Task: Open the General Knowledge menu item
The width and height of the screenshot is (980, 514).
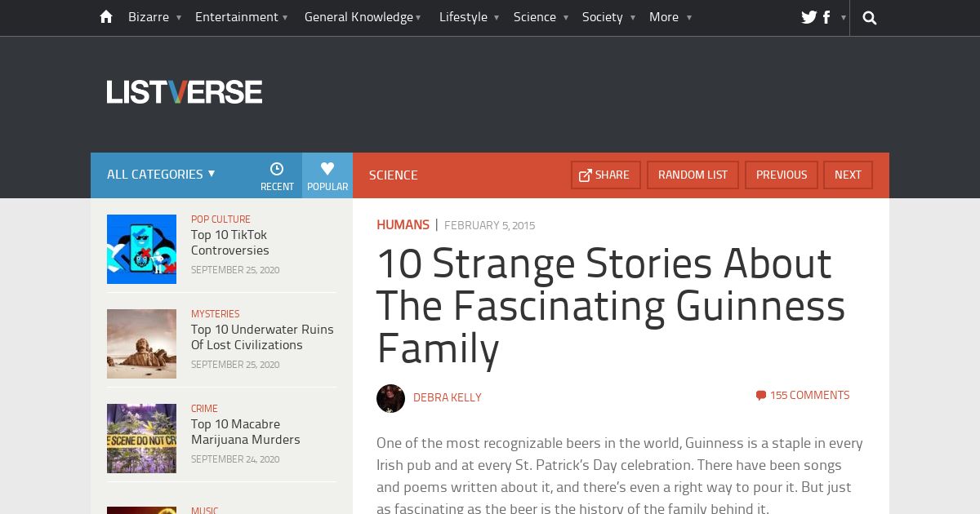Action: (x=359, y=17)
